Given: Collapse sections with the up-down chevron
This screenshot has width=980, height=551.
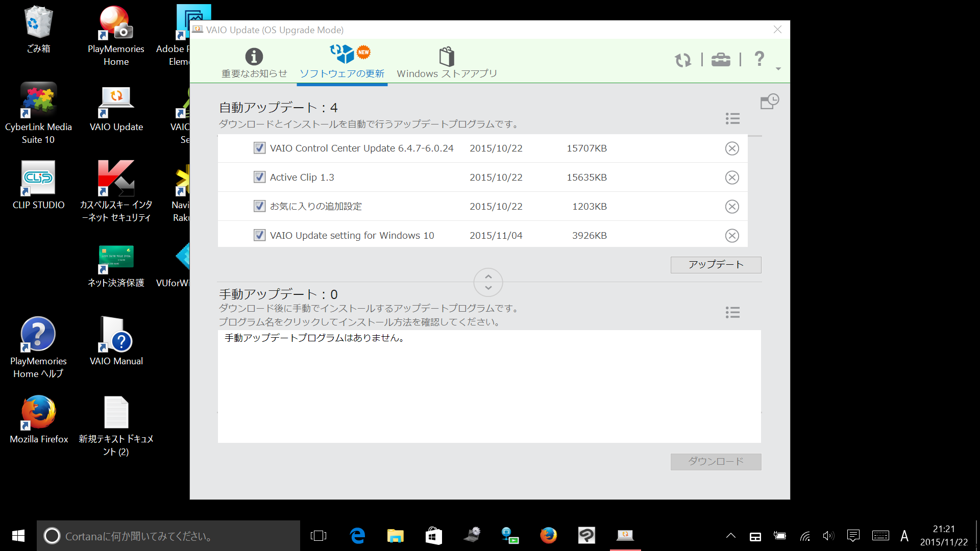Looking at the screenshot, I should click(488, 282).
